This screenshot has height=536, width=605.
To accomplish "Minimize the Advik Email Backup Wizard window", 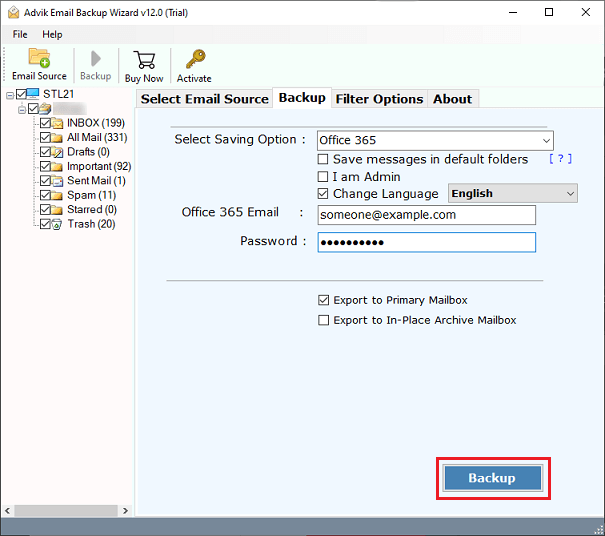I will click(x=513, y=12).
